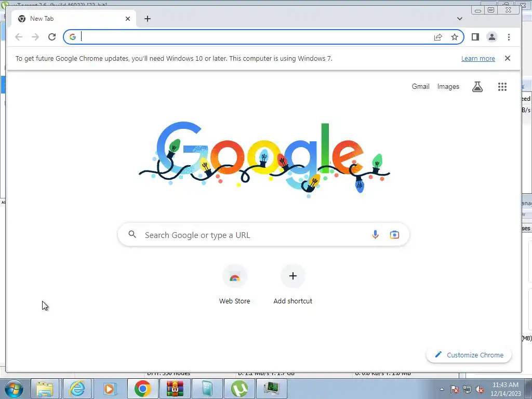
Task: Open Search Labs flask icon
Action: (x=477, y=87)
